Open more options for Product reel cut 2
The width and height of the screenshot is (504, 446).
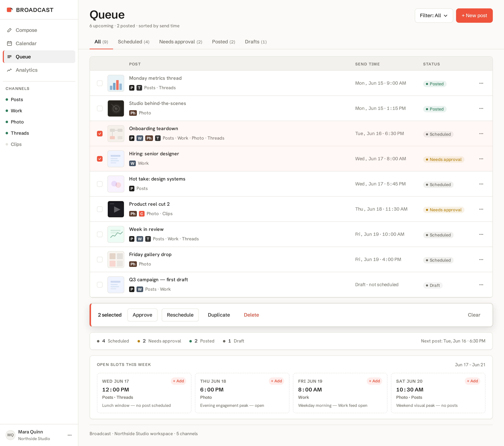481,209
